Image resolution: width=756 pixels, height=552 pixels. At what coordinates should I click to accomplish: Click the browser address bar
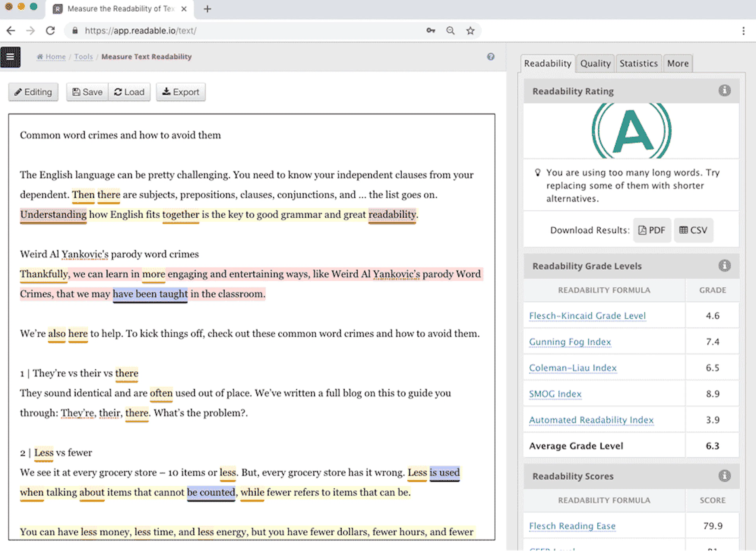click(x=234, y=31)
